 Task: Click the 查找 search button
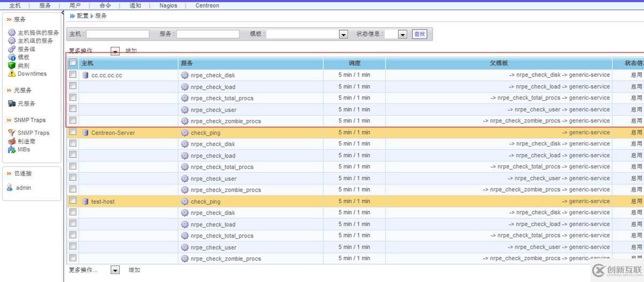pos(420,34)
